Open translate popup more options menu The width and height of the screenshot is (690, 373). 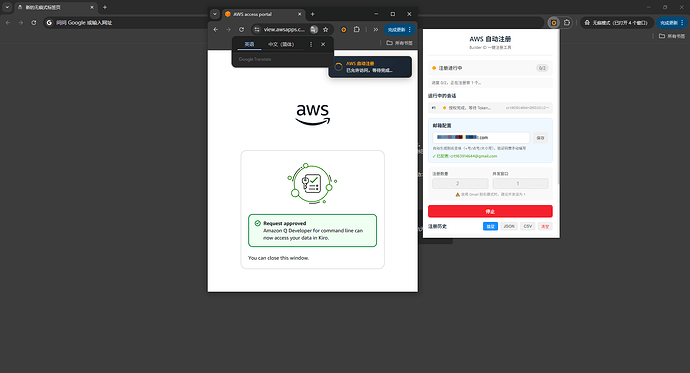(x=311, y=44)
